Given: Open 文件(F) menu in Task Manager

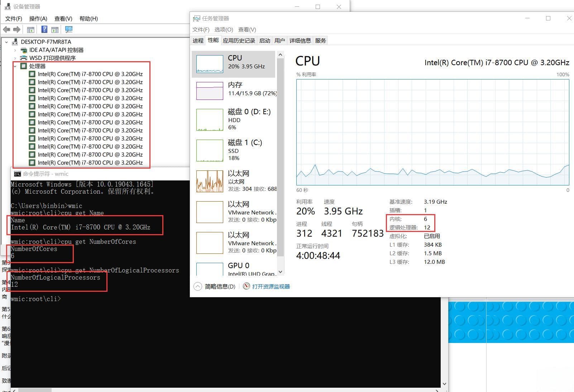Looking at the screenshot, I should (x=201, y=29).
